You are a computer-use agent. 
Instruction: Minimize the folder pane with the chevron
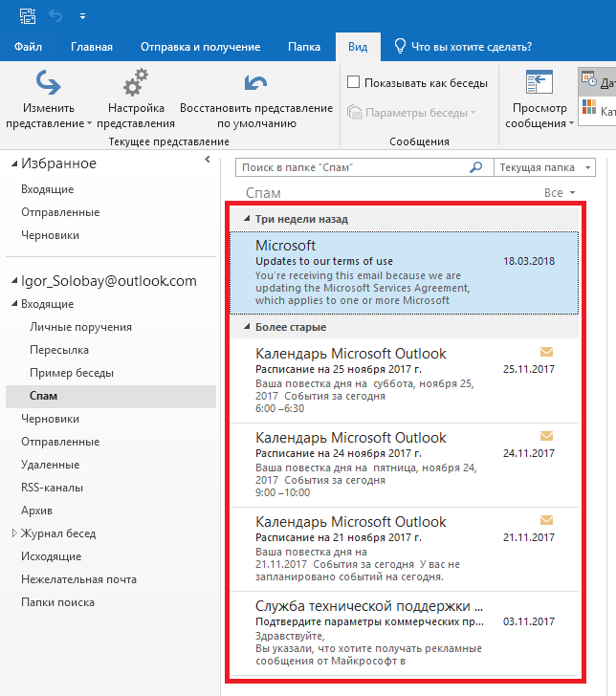(207, 160)
